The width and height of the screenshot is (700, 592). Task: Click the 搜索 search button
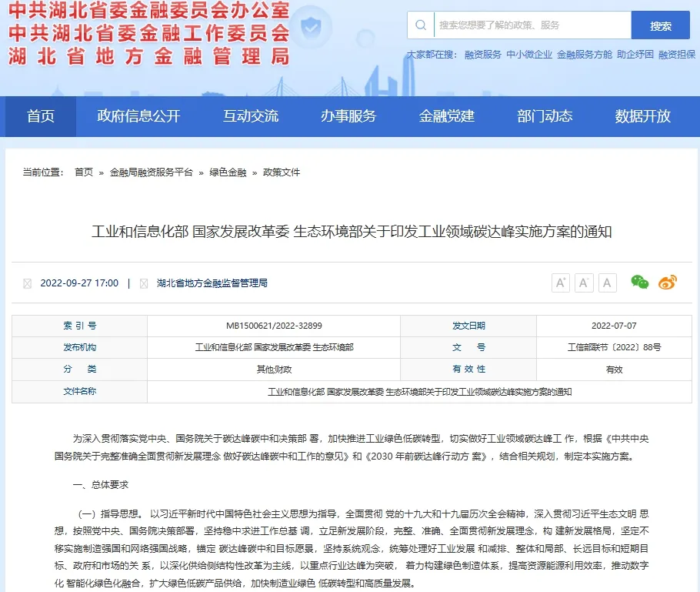pos(660,25)
